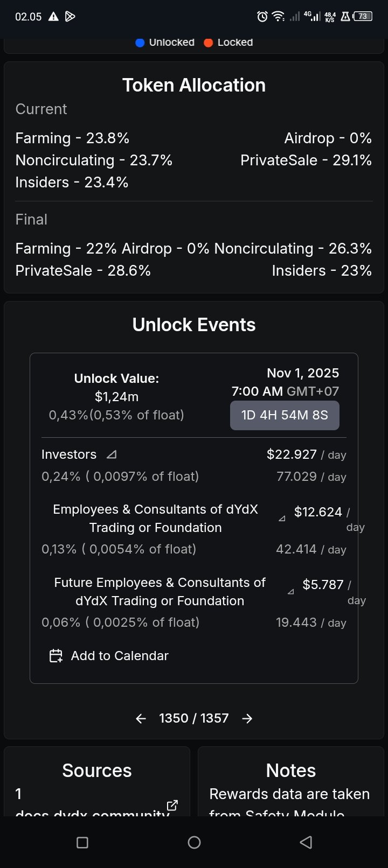Tap the countdown timer 1D 4H badge
This screenshot has width=388, height=868.
coord(285,415)
